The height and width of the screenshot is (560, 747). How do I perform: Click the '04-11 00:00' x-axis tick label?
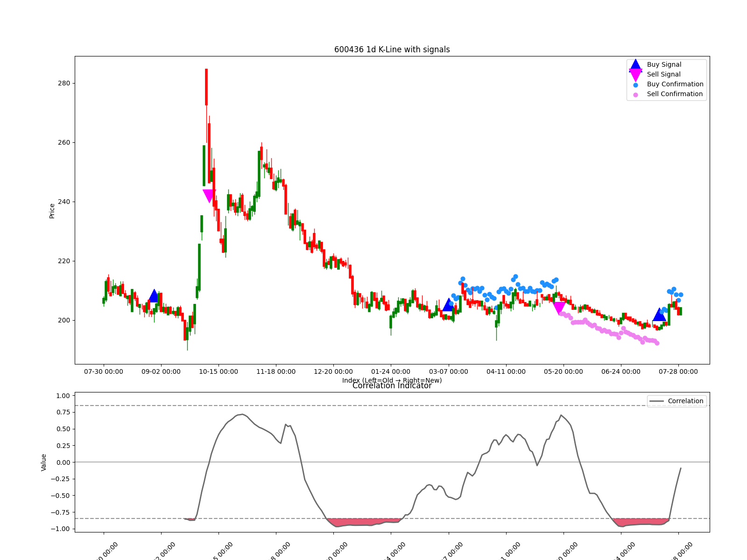(506, 371)
